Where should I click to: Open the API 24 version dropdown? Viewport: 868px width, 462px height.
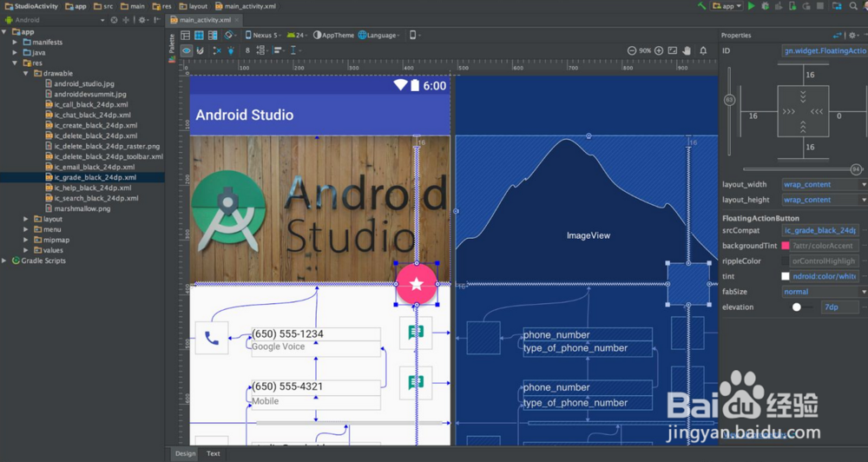click(x=297, y=36)
